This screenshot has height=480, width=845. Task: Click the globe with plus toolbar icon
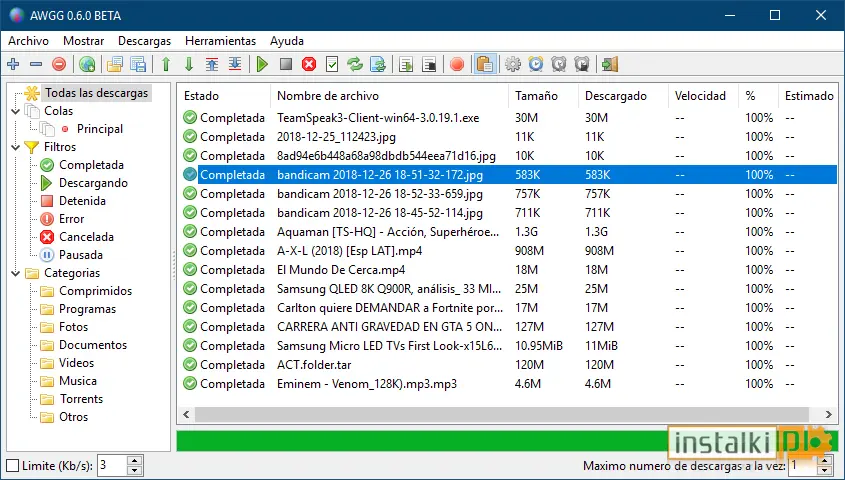coord(87,65)
